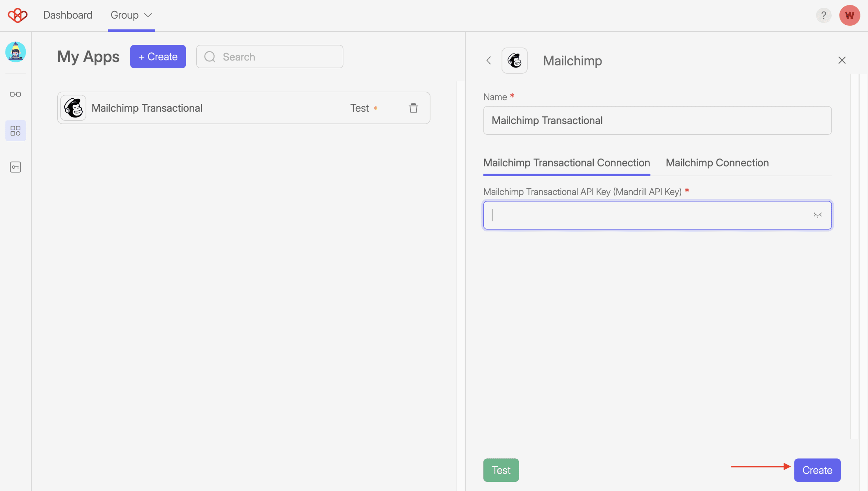Click the Mailchimp logo in panel header
This screenshot has width=868, height=491.
pyautogui.click(x=514, y=60)
